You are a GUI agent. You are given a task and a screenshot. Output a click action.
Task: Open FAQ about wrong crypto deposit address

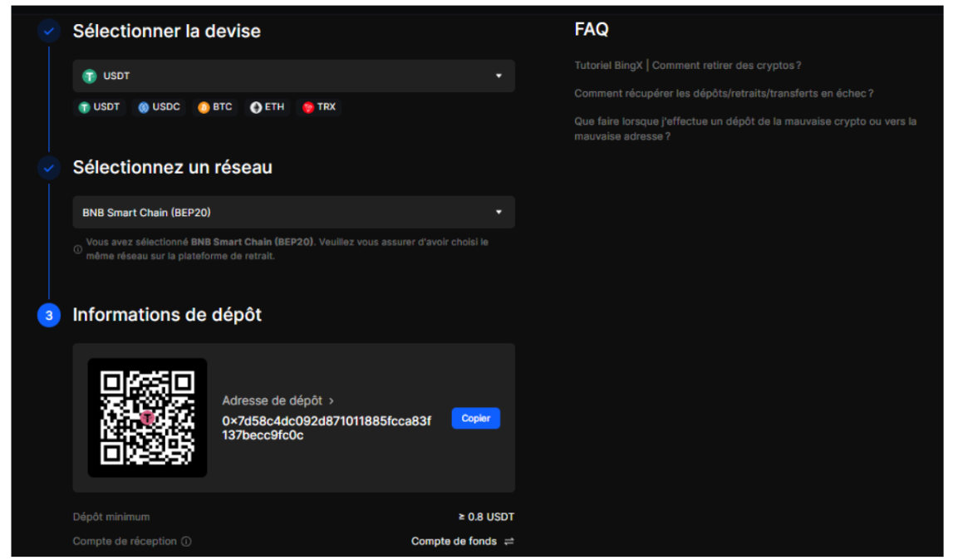point(745,129)
